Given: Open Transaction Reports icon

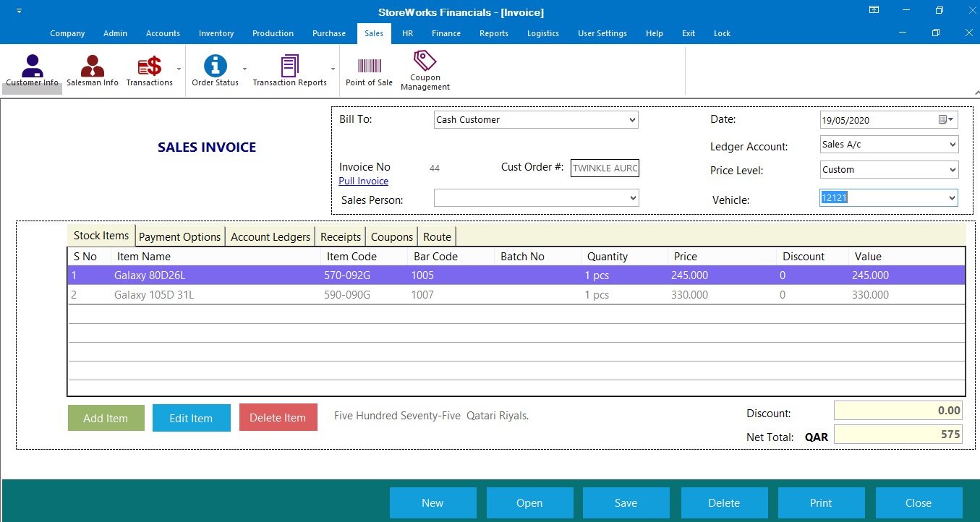Looking at the screenshot, I should coord(289,66).
